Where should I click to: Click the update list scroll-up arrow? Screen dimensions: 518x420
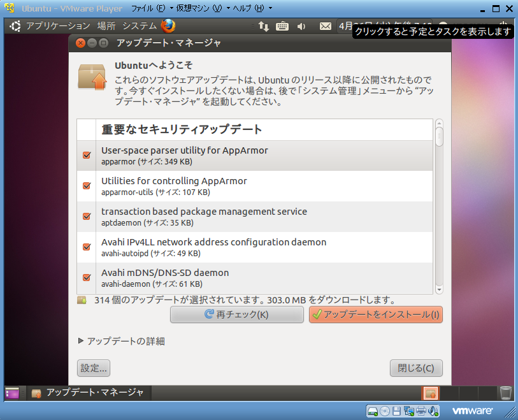(439, 123)
